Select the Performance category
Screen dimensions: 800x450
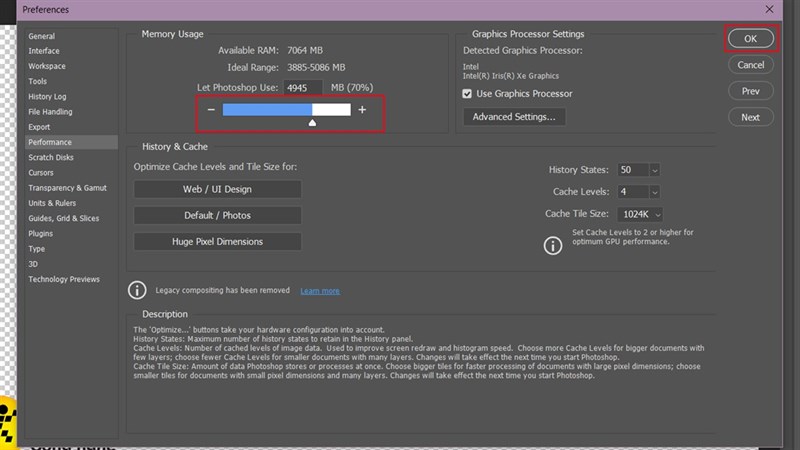pyautogui.click(x=71, y=142)
